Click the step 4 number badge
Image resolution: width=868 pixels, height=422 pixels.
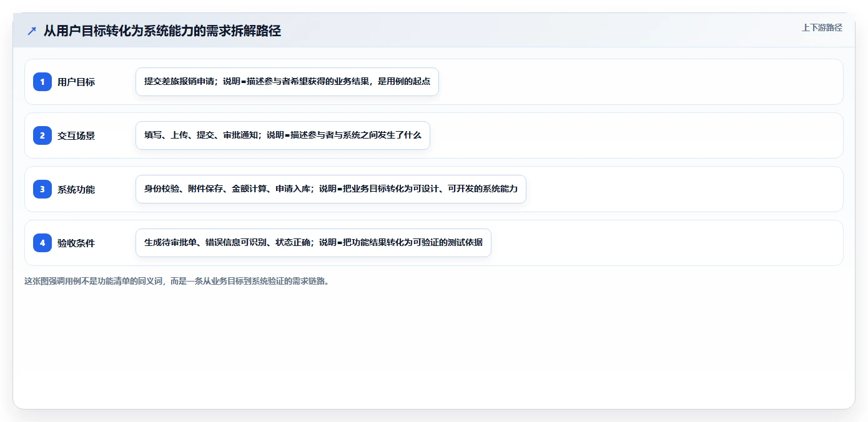pyautogui.click(x=42, y=243)
